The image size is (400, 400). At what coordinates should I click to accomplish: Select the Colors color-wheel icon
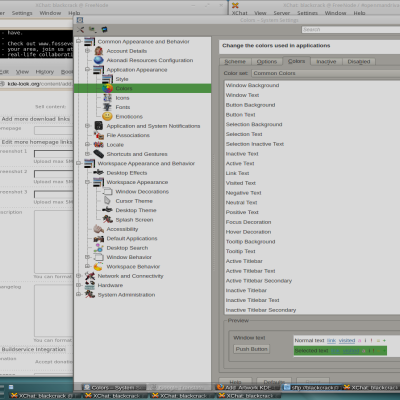(107, 88)
